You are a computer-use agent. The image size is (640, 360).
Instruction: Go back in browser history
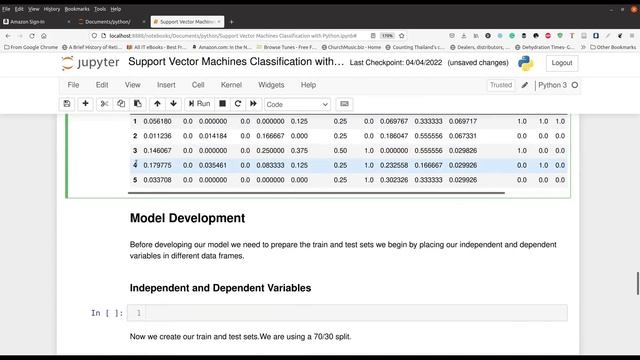coord(8,36)
